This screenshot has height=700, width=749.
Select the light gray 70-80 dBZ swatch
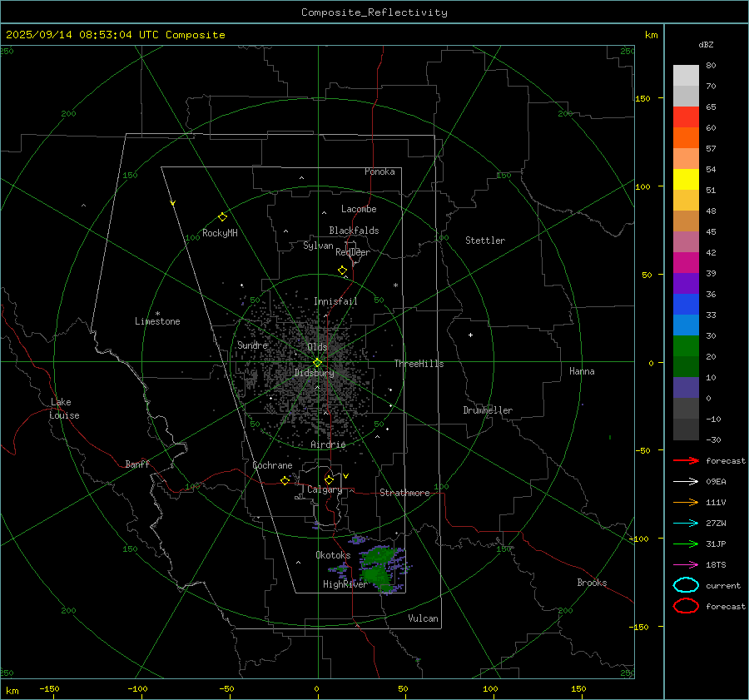[x=686, y=75]
